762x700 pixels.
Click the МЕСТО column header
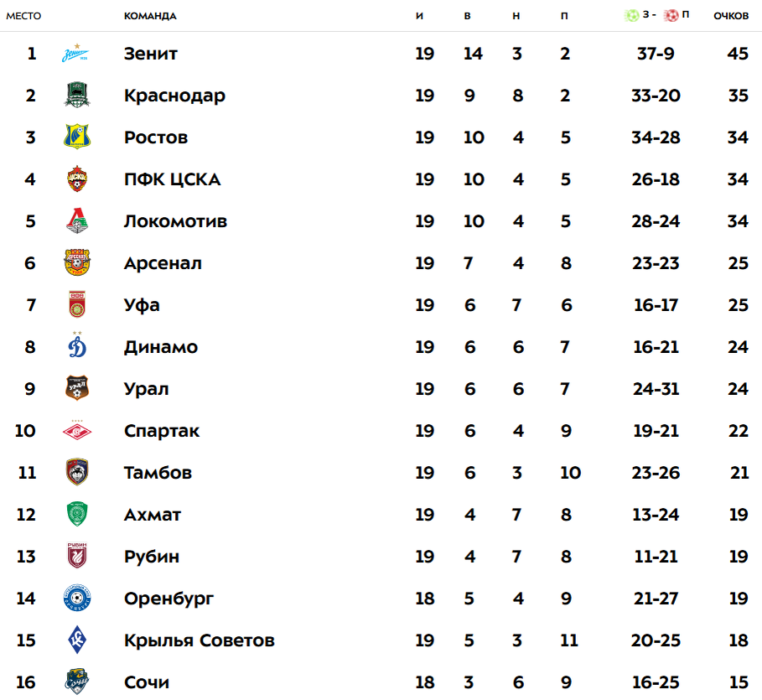23,16
